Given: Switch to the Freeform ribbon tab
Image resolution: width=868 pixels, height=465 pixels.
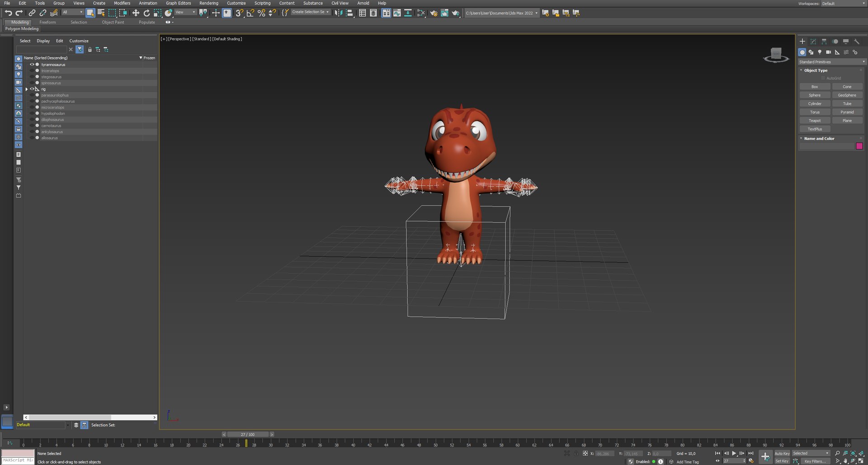Looking at the screenshot, I should (47, 22).
